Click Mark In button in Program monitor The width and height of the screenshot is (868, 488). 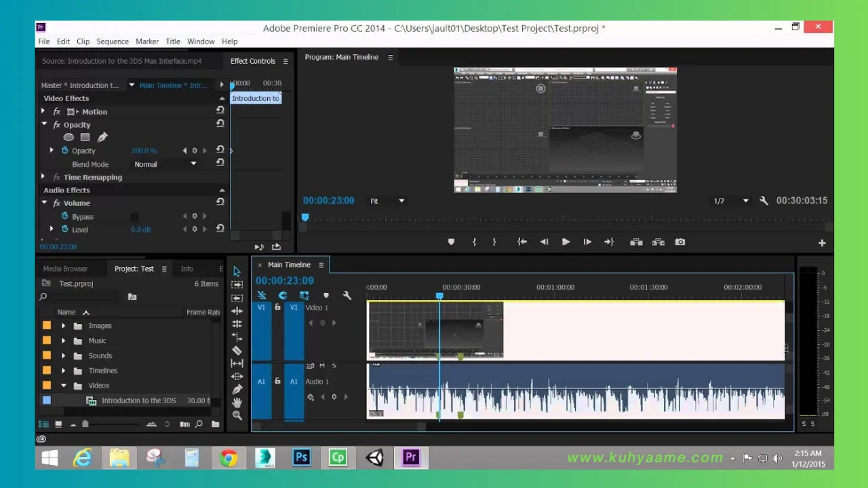[474, 242]
